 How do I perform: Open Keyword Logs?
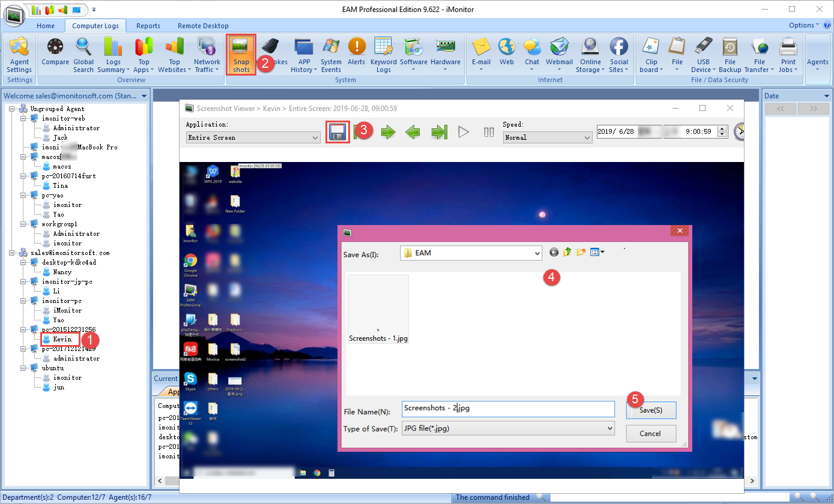(x=383, y=55)
